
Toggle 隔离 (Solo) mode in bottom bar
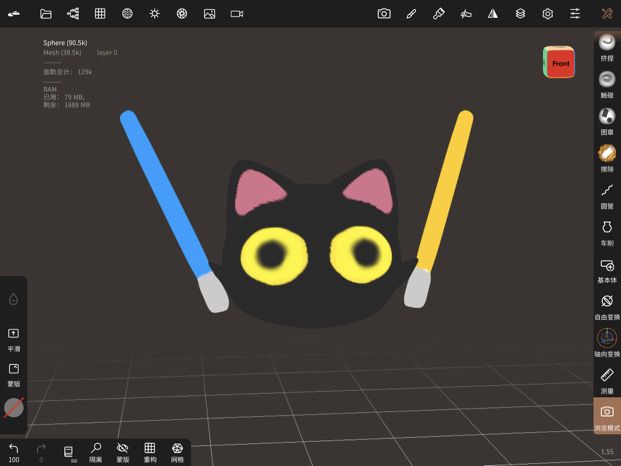click(95, 453)
